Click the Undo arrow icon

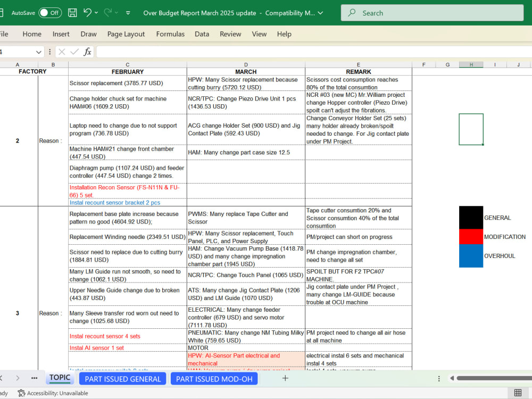tap(87, 13)
